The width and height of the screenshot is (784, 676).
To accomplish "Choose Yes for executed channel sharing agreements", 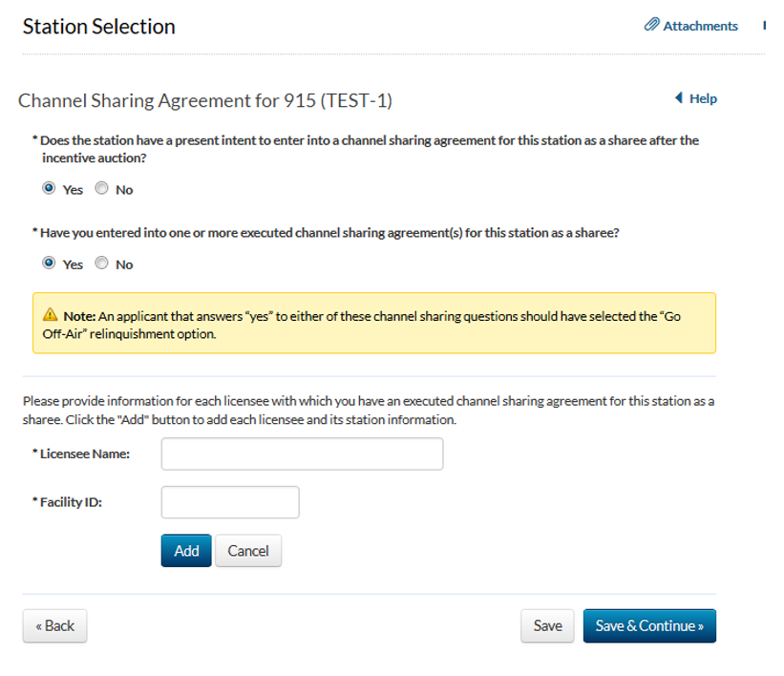I will coord(49,264).
